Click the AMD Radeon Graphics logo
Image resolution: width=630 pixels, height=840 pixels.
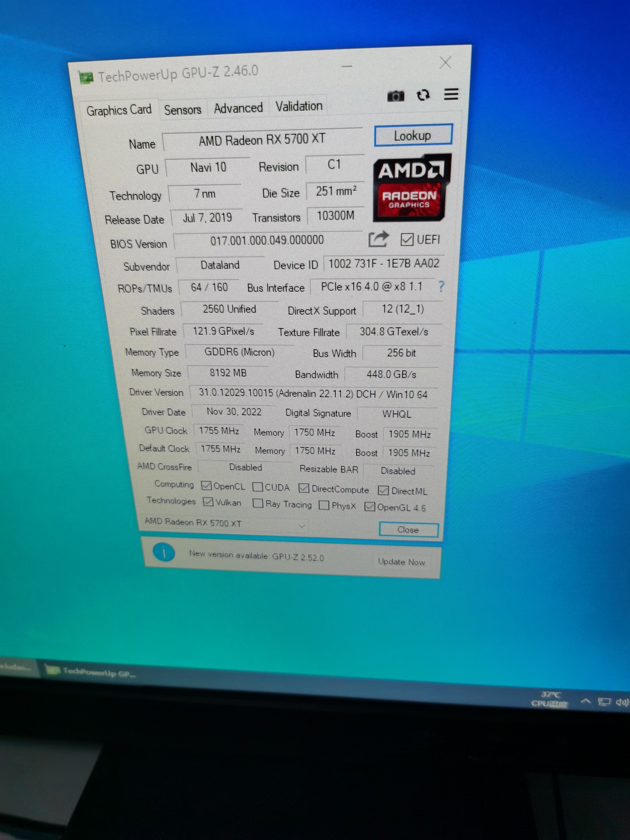pyautogui.click(x=411, y=187)
